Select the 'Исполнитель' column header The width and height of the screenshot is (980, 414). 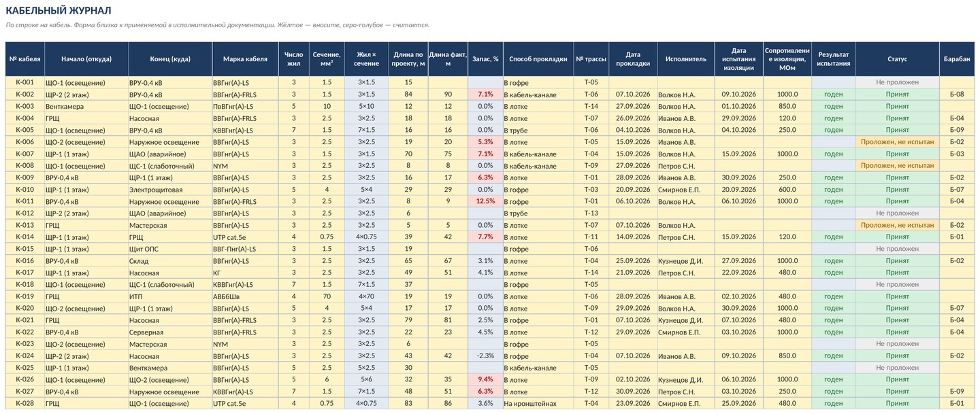tap(686, 59)
